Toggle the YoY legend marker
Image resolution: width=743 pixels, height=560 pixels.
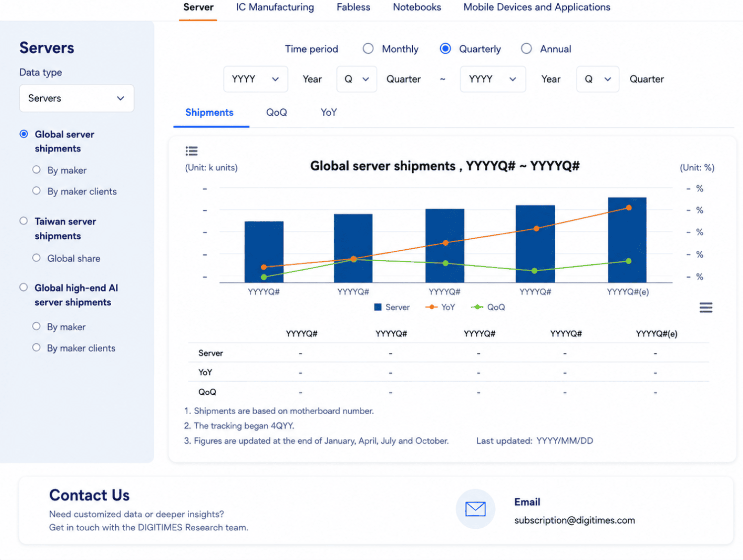coord(431,307)
